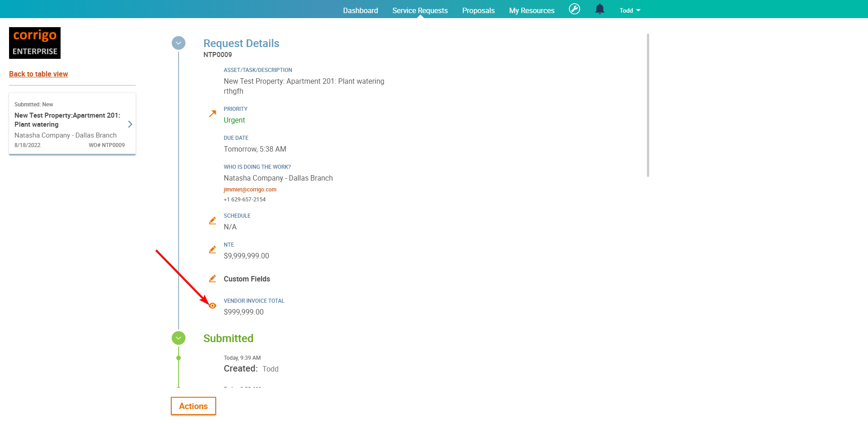Edit the NTE amount via pencil icon
868x424 pixels.
tap(212, 249)
